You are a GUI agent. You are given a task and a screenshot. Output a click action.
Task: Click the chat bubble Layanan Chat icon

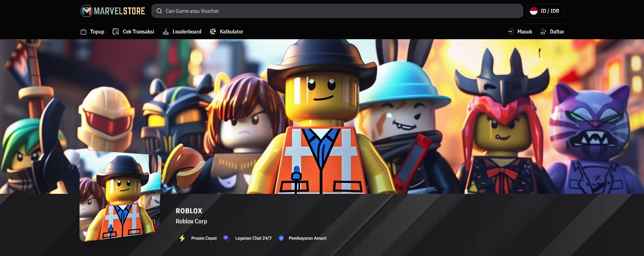226,238
